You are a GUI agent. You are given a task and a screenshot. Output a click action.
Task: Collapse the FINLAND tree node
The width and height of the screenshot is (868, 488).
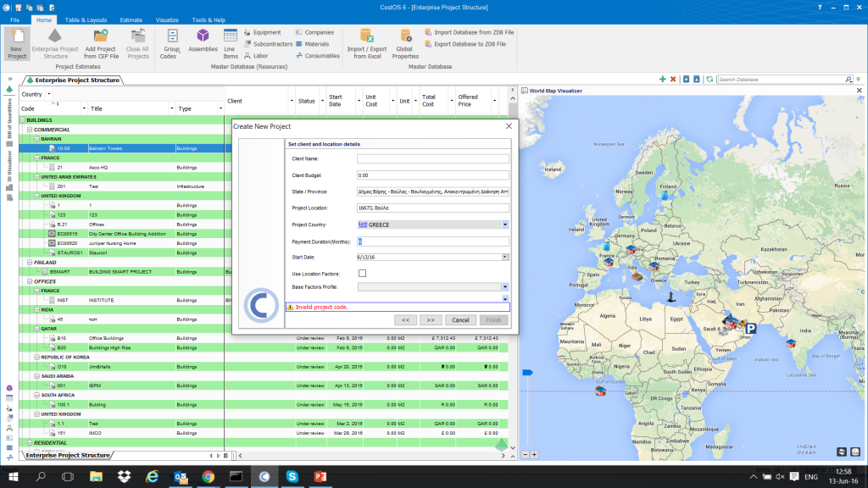pyautogui.click(x=30, y=263)
